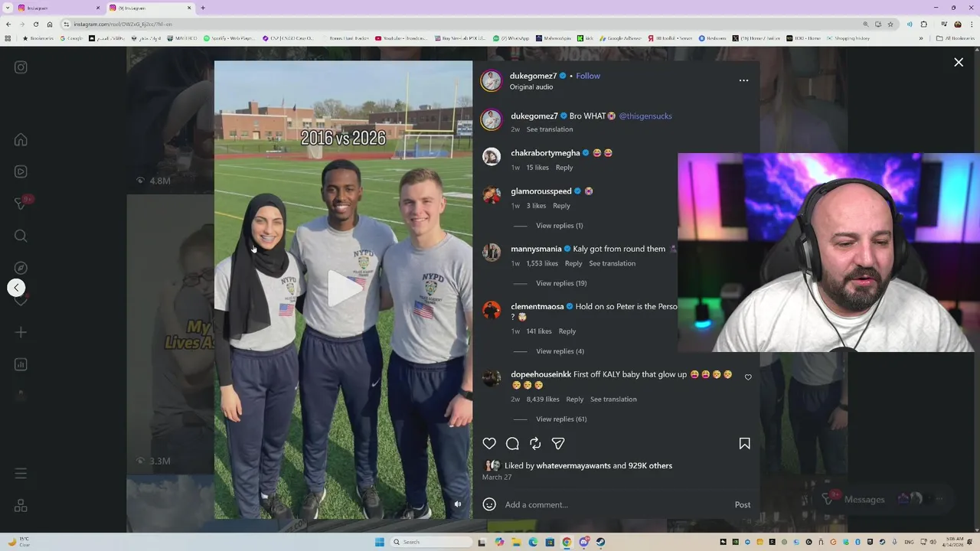Open Spotify Web Player bookmark
This screenshot has height=551, width=980.
(229, 38)
